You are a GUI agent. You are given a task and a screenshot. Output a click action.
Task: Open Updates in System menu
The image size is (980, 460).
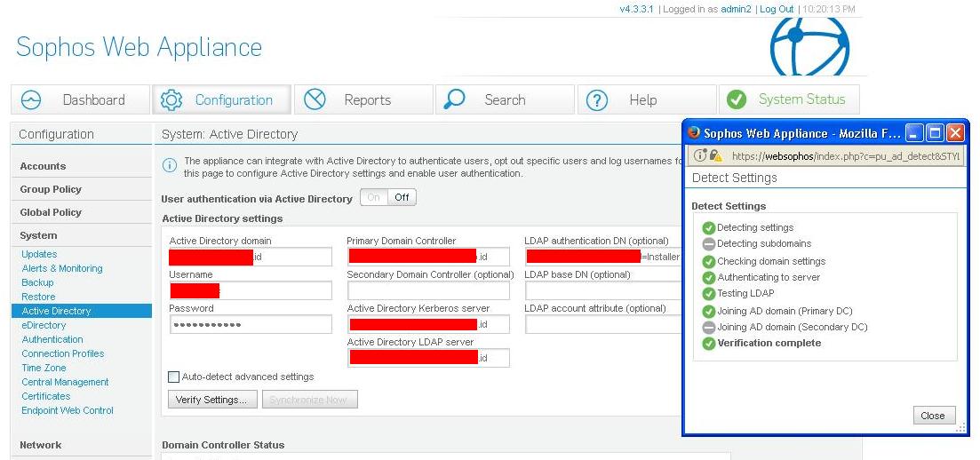39,254
